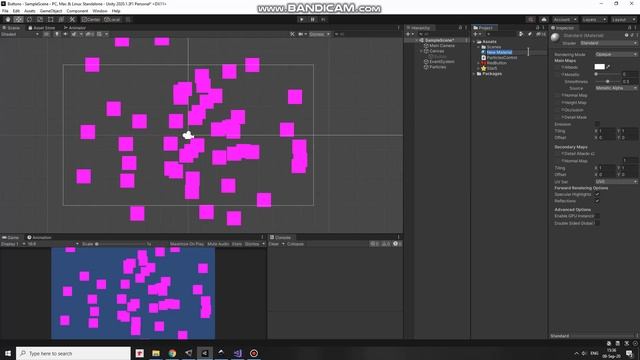Open the Layers dropdown
The image size is (640, 360).
tap(594, 20)
